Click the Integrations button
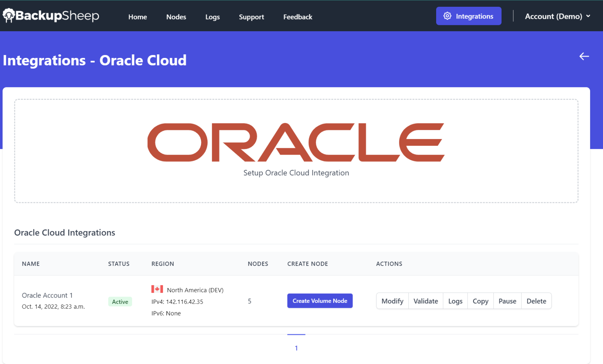 (469, 16)
